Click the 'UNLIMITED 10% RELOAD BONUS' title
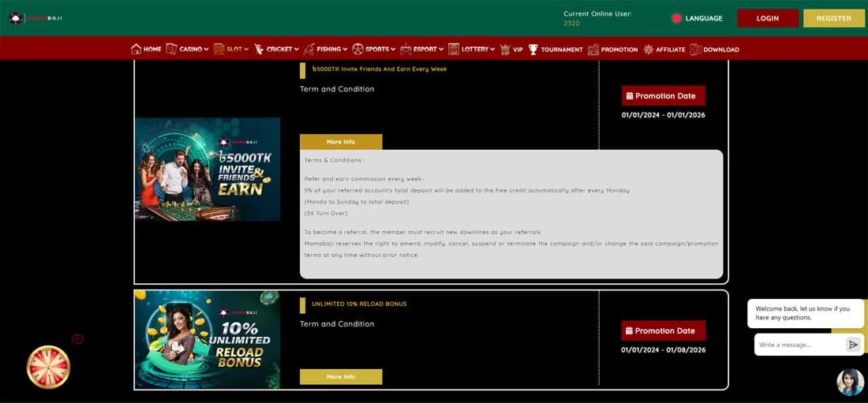This screenshot has height=403, width=868. tap(359, 304)
